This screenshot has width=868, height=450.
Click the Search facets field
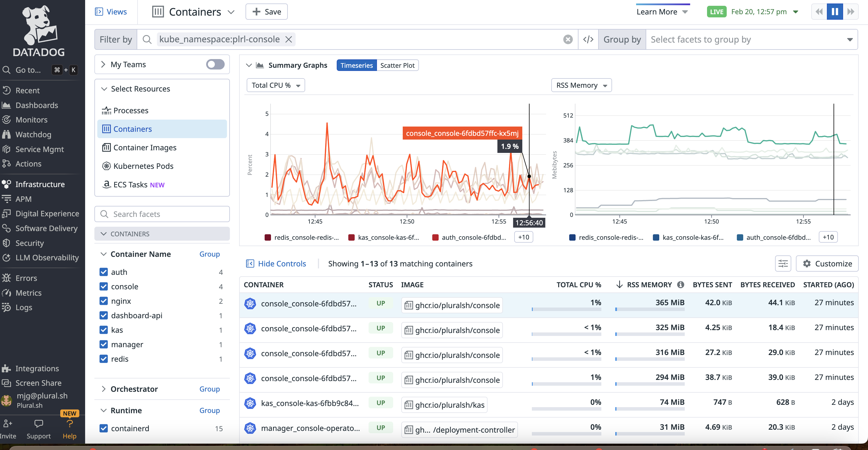coord(162,214)
